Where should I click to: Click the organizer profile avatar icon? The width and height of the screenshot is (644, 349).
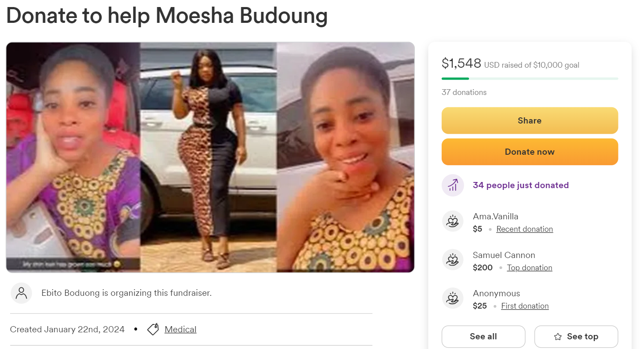[21, 293]
